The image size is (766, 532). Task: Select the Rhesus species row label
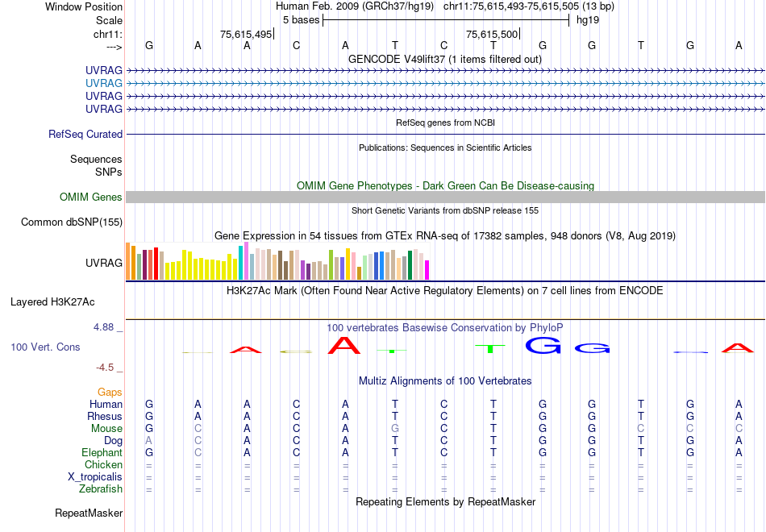105,416
